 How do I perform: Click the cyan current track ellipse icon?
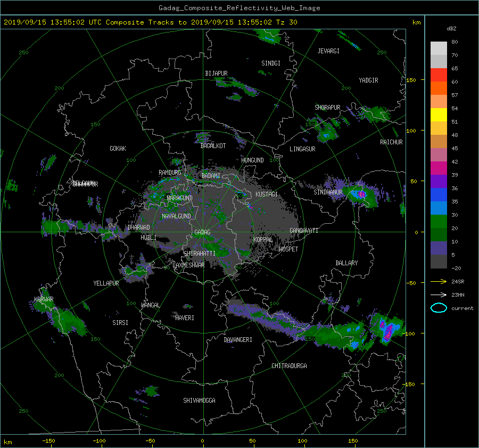point(439,308)
